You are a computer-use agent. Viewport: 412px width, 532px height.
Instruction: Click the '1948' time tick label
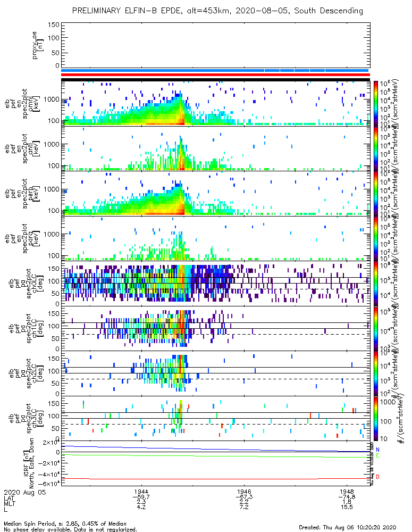[x=347, y=492]
